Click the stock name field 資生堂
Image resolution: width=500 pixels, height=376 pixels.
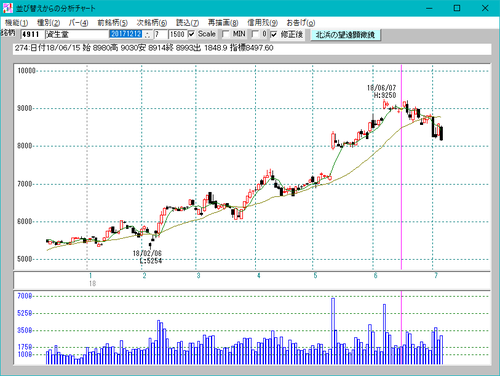(x=77, y=34)
